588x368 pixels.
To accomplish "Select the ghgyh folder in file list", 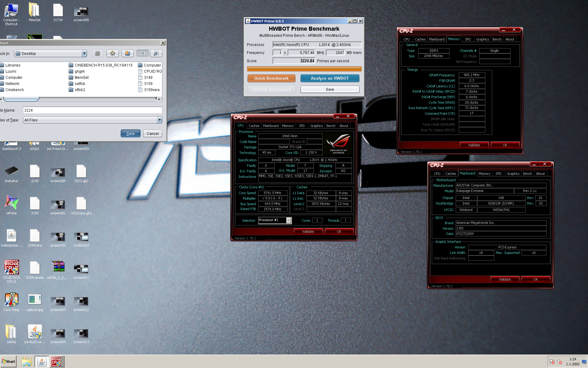I will pos(77,71).
